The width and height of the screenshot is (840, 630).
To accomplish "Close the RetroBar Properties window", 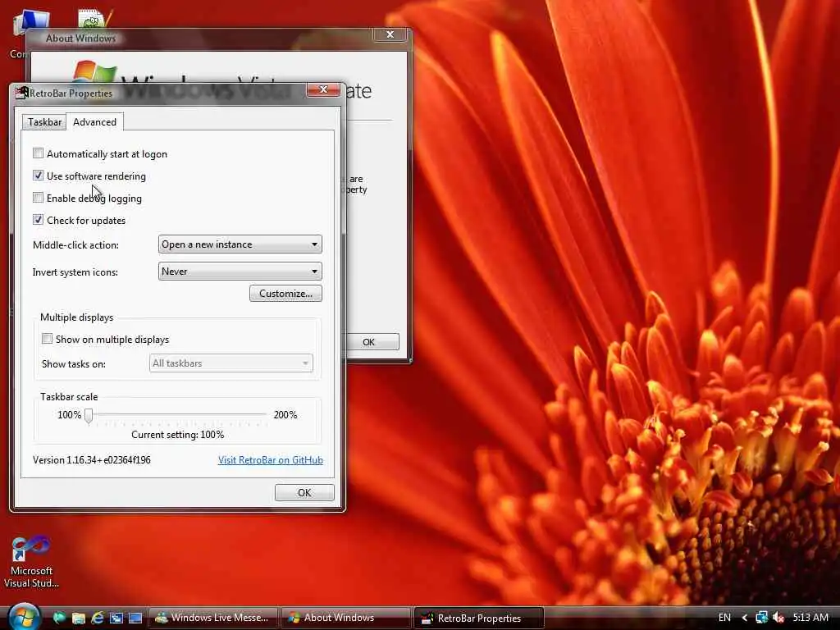I will [x=323, y=90].
